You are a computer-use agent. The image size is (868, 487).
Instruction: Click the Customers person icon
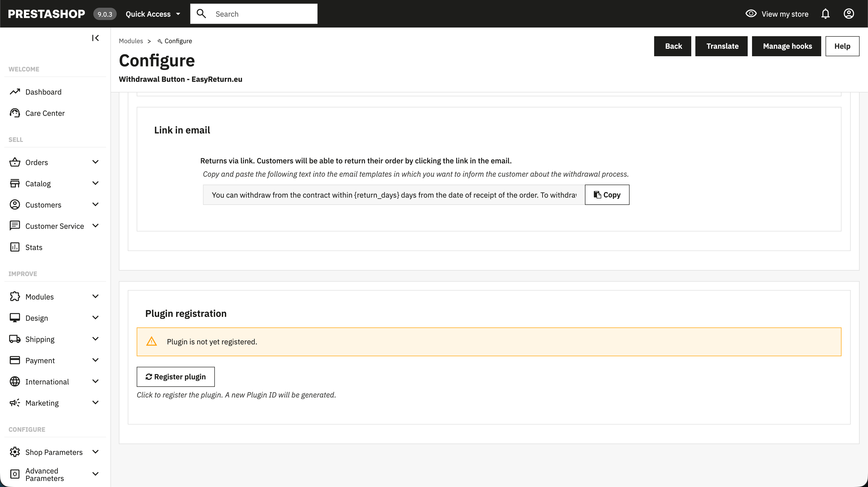15,205
